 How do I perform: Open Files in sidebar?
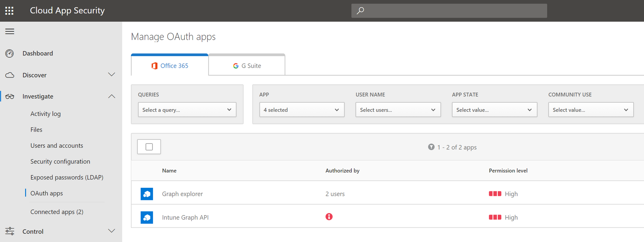[x=36, y=130]
